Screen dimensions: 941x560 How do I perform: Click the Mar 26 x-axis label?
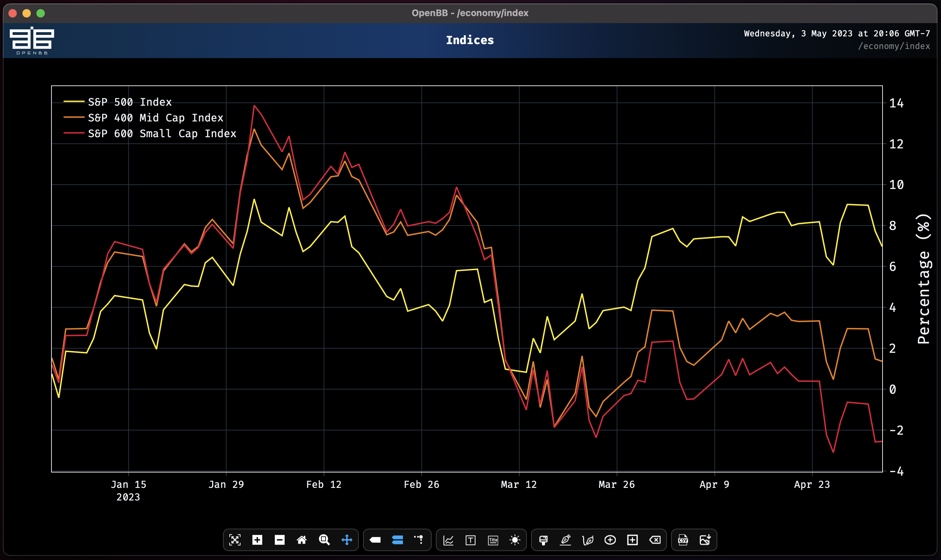(617, 484)
